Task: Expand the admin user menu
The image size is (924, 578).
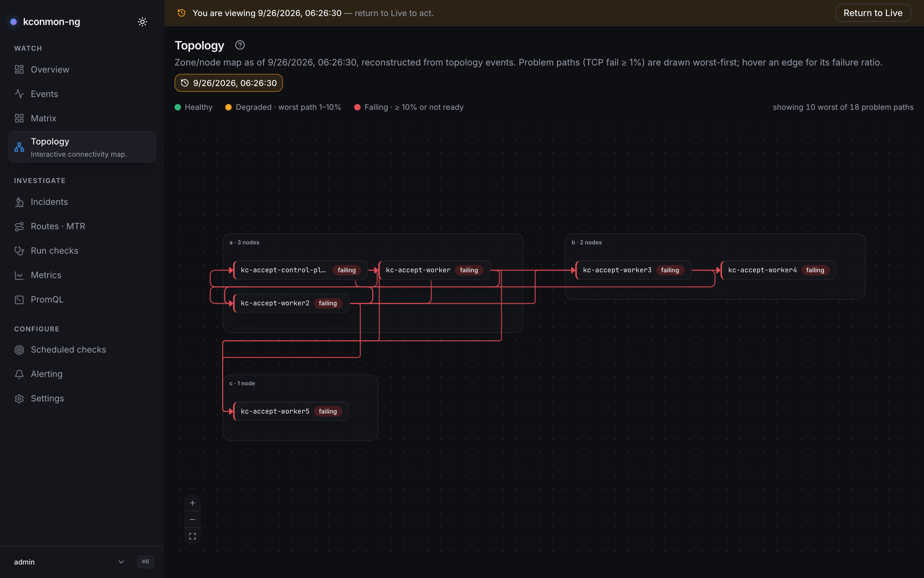Action: pyautogui.click(x=69, y=562)
